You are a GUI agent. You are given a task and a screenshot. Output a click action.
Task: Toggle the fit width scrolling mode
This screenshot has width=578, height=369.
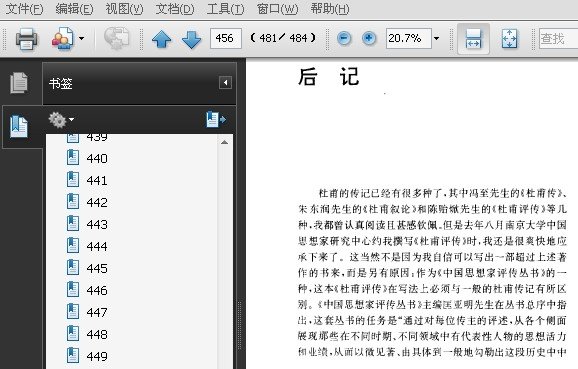473,39
